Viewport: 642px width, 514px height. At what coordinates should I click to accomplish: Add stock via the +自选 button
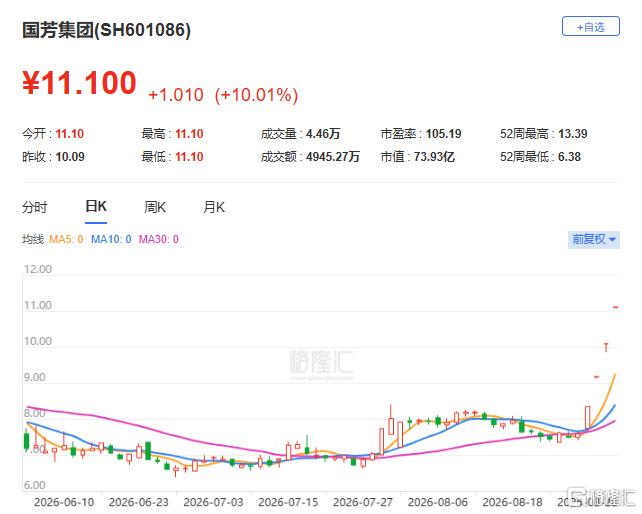coord(590,27)
